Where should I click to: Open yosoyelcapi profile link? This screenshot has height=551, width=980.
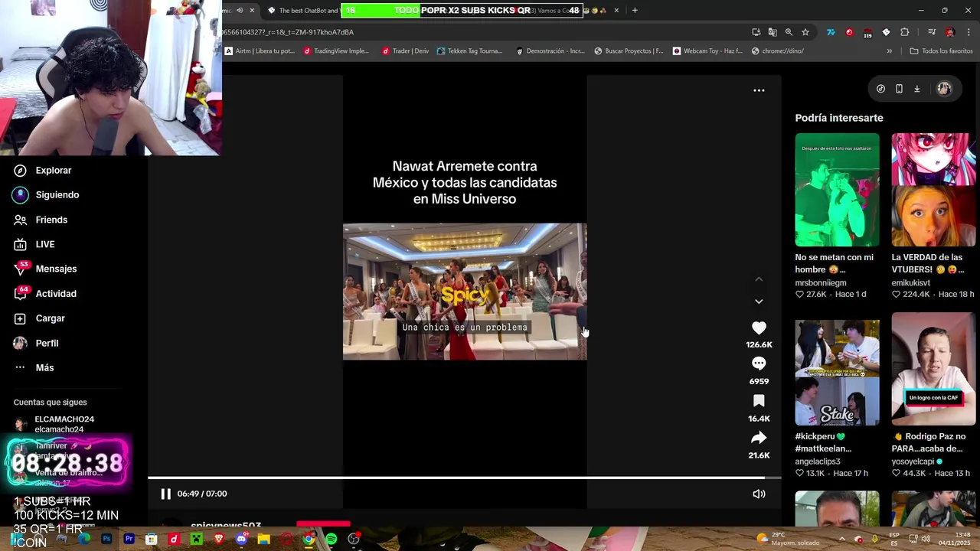tap(913, 461)
